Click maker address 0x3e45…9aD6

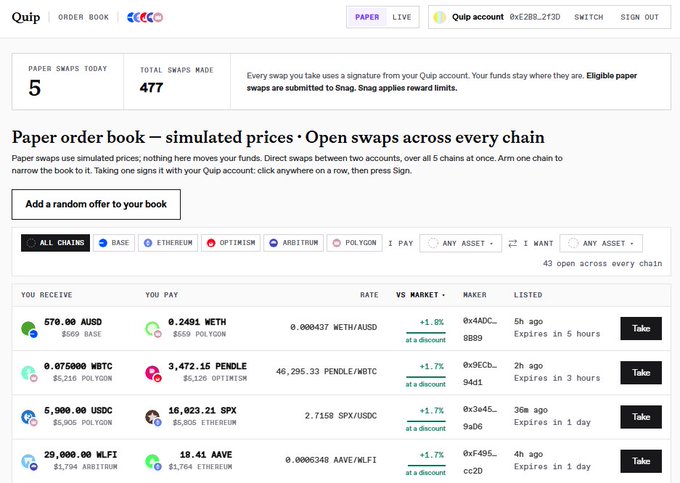(480, 418)
